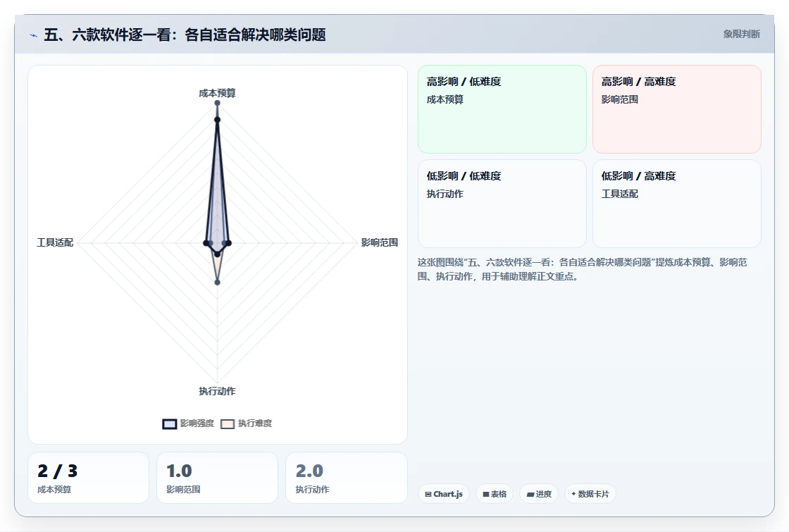
Task: Open the 高影响 / 高难度 quadrant card
Action: [x=677, y=109]
